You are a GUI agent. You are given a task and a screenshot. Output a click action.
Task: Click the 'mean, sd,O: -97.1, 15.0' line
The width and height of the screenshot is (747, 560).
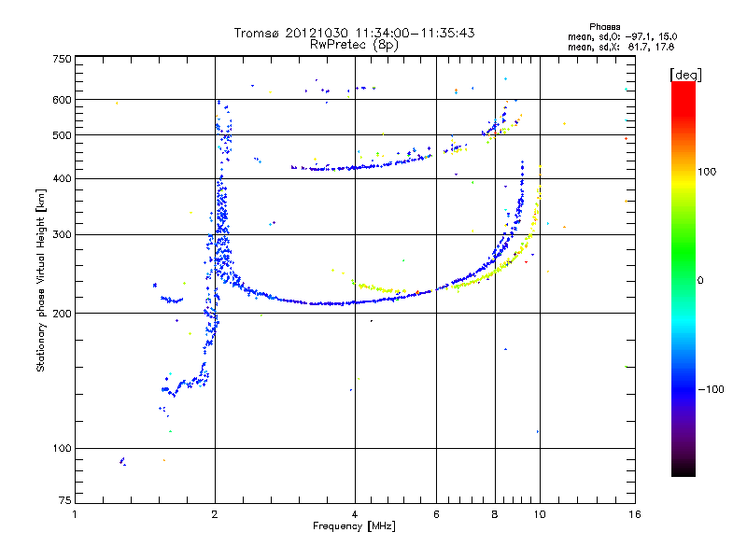622,36
